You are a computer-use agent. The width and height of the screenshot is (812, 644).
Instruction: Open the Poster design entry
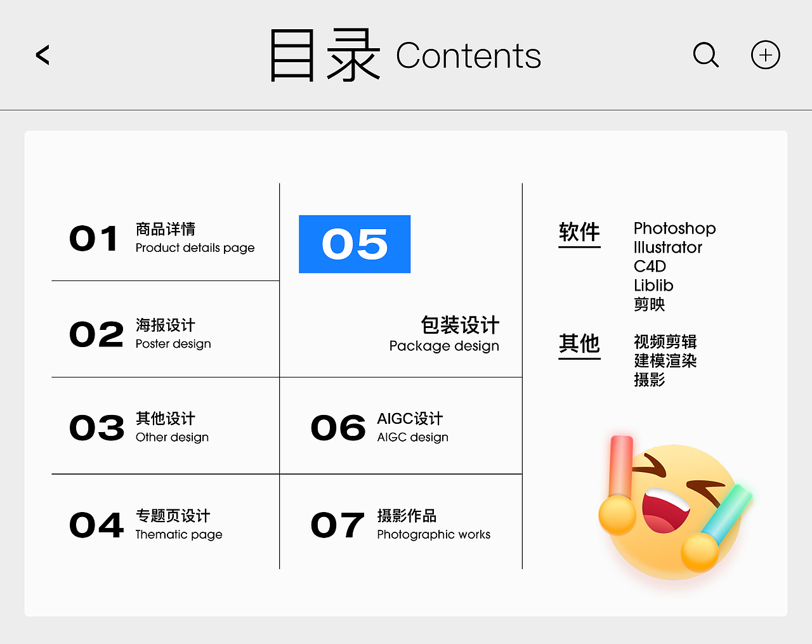(173, 335)
